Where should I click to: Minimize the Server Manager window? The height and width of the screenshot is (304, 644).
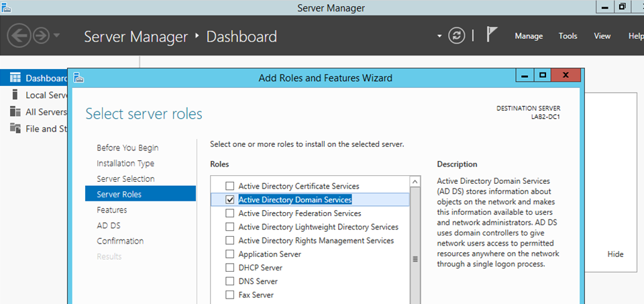click(605, 7)
